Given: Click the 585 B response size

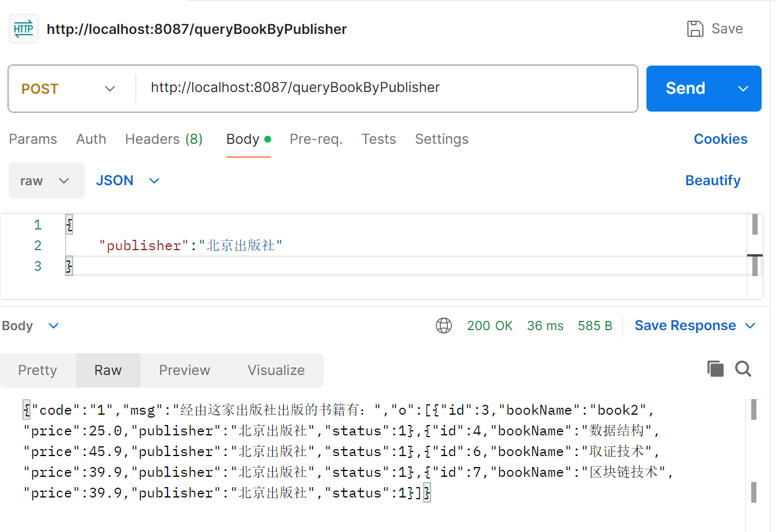Looking at the screenshot, I should click(x=595, y=326).
